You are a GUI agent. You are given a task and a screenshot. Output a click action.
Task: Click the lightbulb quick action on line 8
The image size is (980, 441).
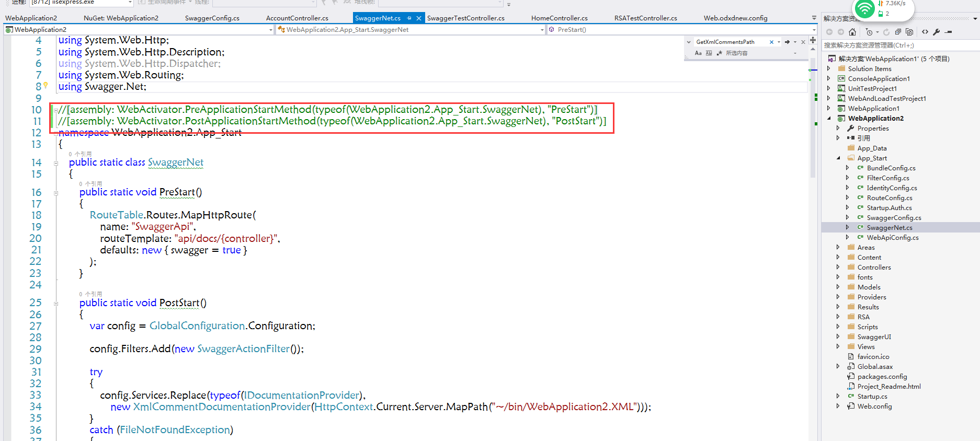(45, 85)
